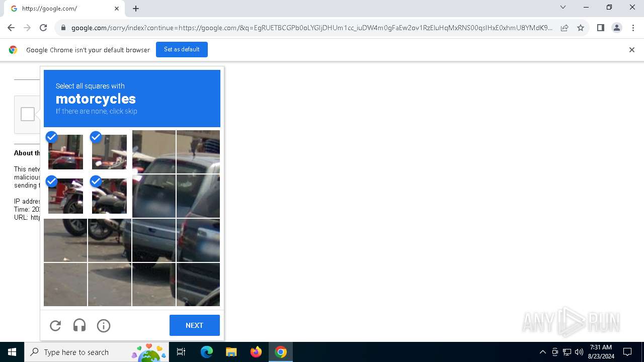Open notification center

coord(627,352)
